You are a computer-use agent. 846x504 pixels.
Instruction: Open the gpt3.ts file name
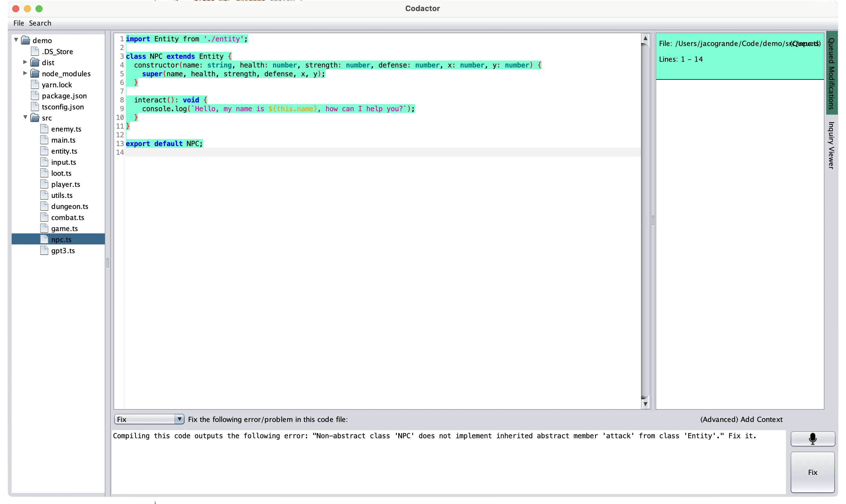pyautogui.click(x=63, y=251)
